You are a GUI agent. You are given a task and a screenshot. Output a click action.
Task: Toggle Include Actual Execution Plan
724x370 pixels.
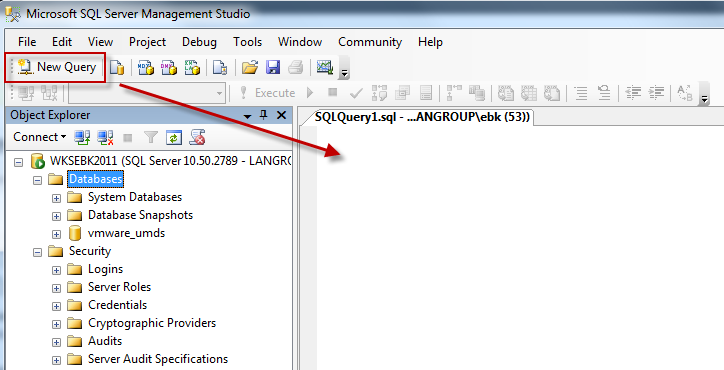[x=454, y=93]
